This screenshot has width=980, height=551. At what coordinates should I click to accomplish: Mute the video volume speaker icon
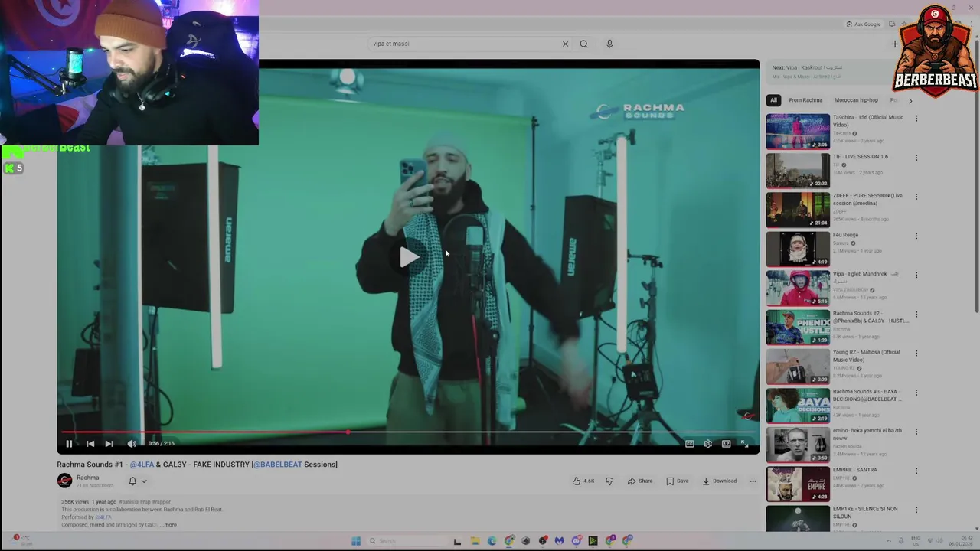132,443
